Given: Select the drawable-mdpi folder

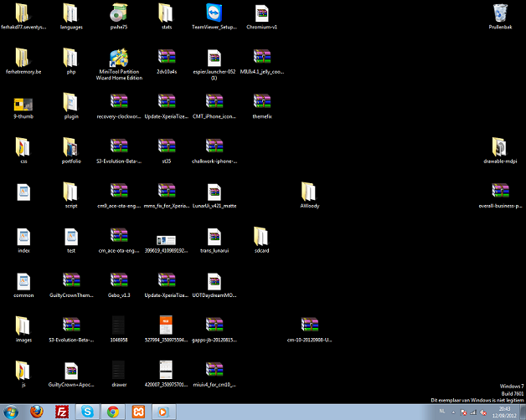Looking at the screenshot, I should 500,147.
